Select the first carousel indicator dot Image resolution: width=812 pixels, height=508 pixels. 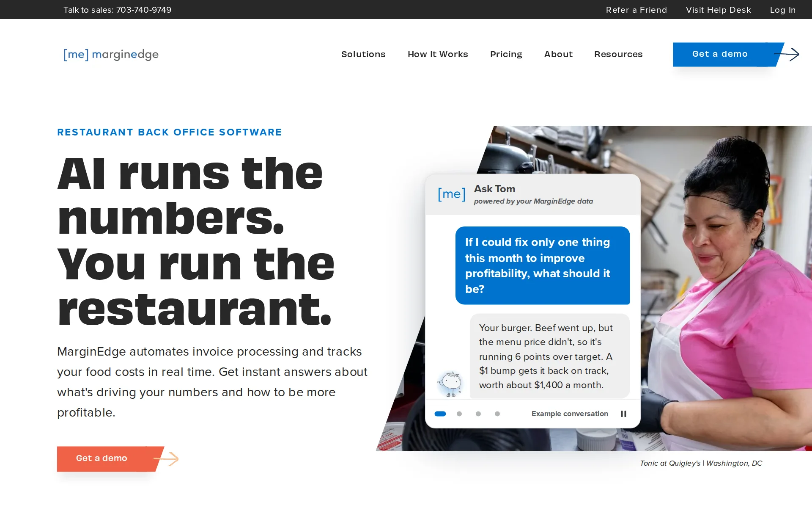[x=440, y=414]
